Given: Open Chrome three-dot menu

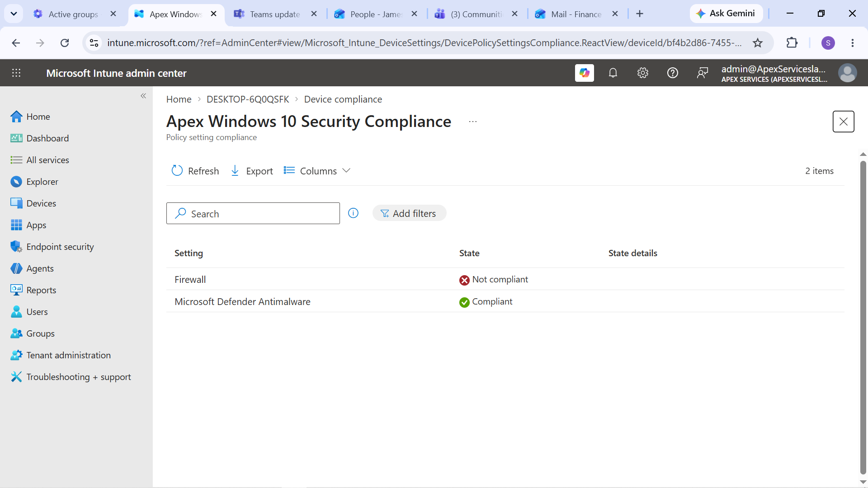Looking at the screenshot, I should [852, 43].
